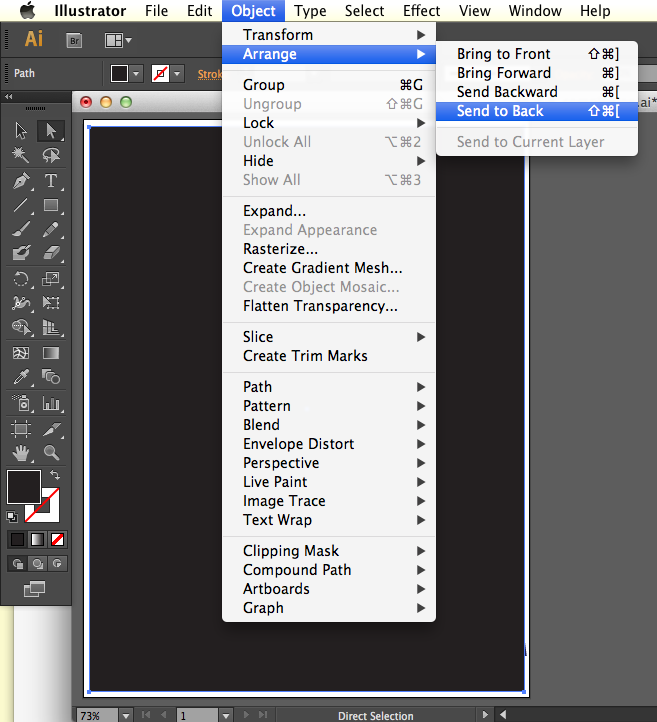Screen dimensions: 657x722
Task: Set the paint mode to None
Action: click(x=58, y=539)
